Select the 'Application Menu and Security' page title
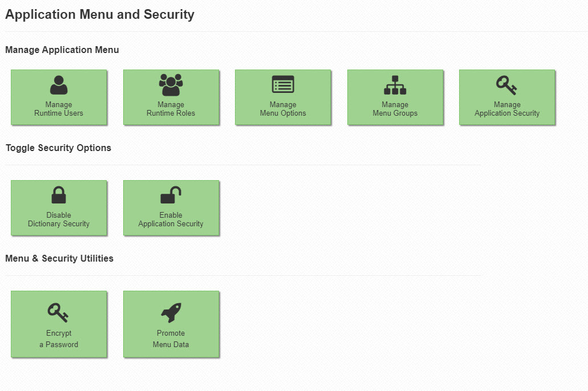Screen dimensions: 588x391 pyautogui.click(x=100, y=14)
